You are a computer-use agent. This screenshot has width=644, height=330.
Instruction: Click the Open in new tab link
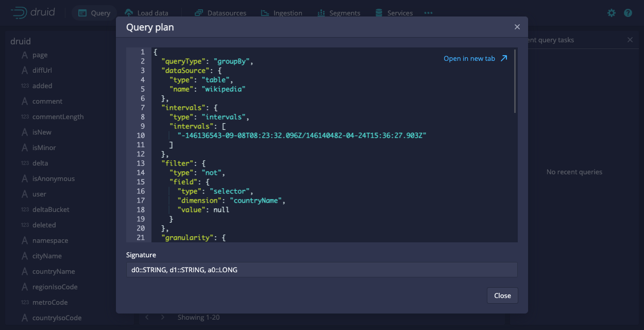pyautogui.click(x=474, y=58)
